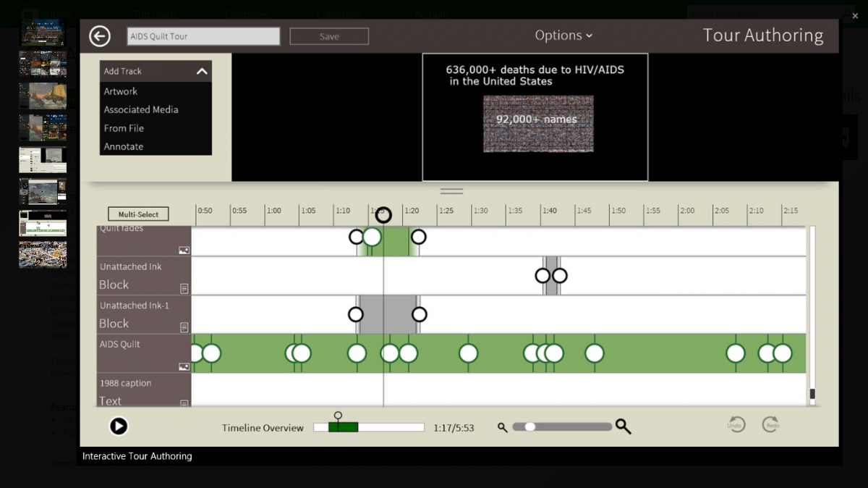This screenshot has width=868, height=488.
Task: Click the third screenshot thumbnail in the sidebar
Action: 43,96
